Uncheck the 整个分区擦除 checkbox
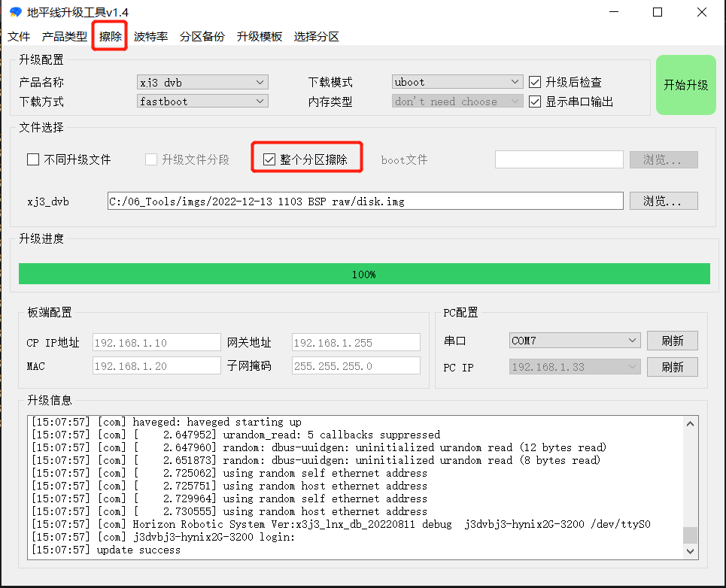 point(269,159)
